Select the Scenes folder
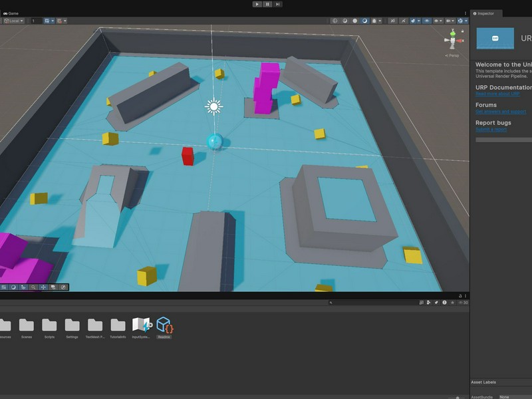 (27, 326)
